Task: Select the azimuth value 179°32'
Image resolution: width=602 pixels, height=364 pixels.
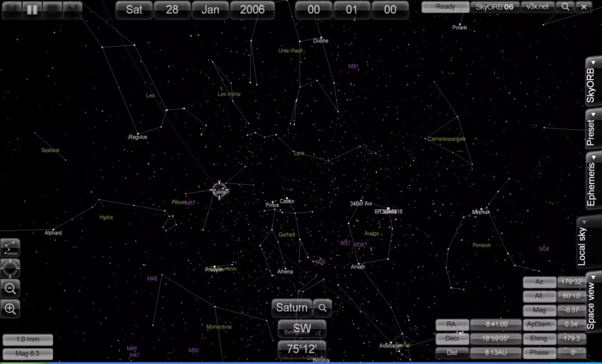Action: [x=572, y=282]
